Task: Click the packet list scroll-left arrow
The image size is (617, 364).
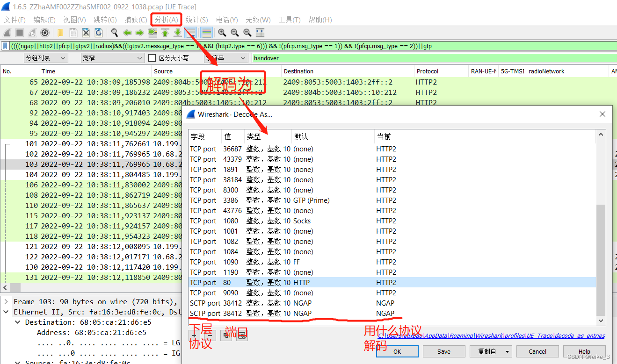Action: point(5,287)
